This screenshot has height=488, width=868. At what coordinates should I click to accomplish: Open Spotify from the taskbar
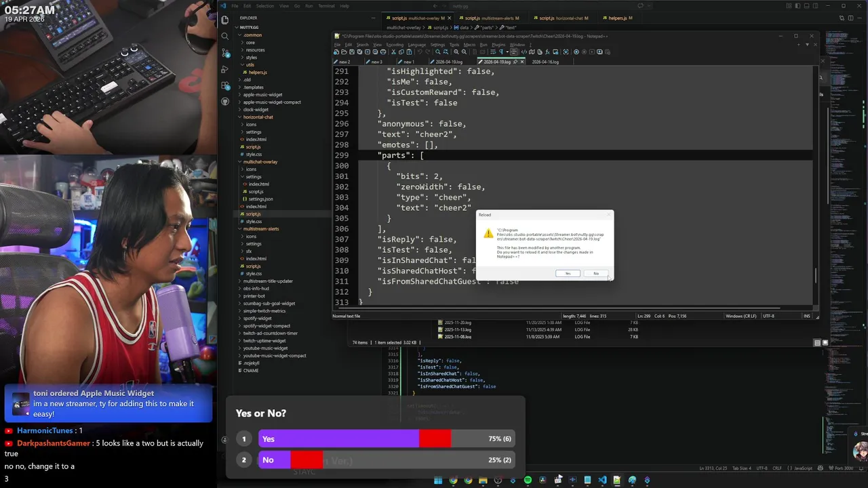[x=528, y=480]
